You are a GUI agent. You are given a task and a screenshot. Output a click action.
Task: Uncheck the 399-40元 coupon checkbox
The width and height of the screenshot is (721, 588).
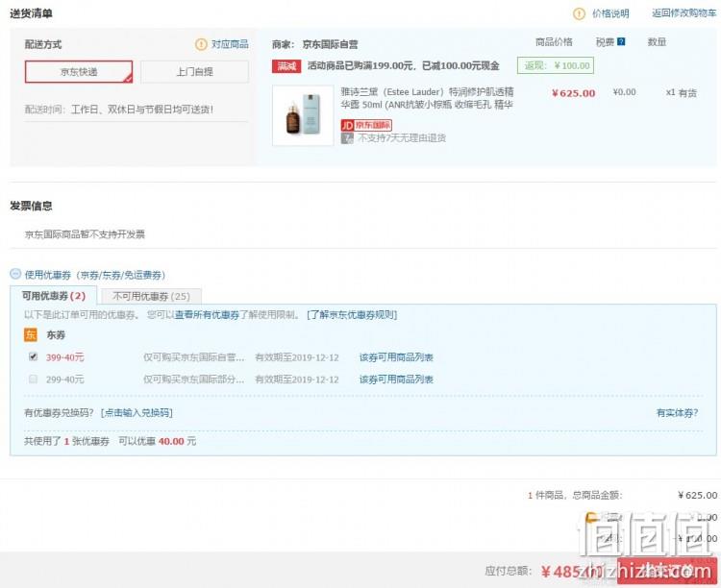33,356
